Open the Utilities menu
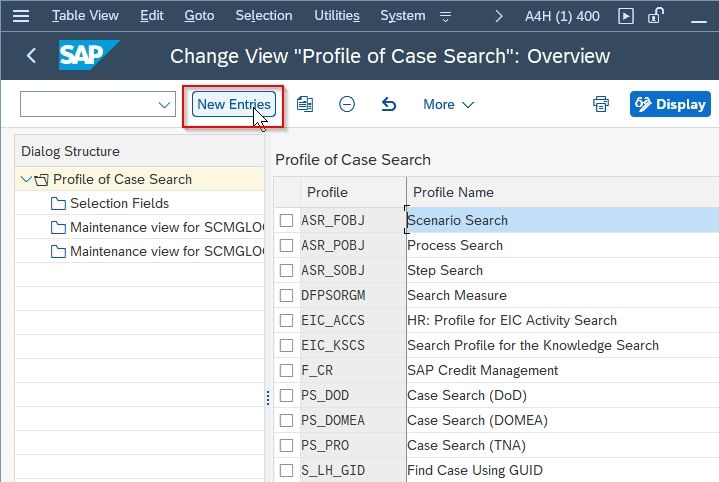 tap(337, 16)
